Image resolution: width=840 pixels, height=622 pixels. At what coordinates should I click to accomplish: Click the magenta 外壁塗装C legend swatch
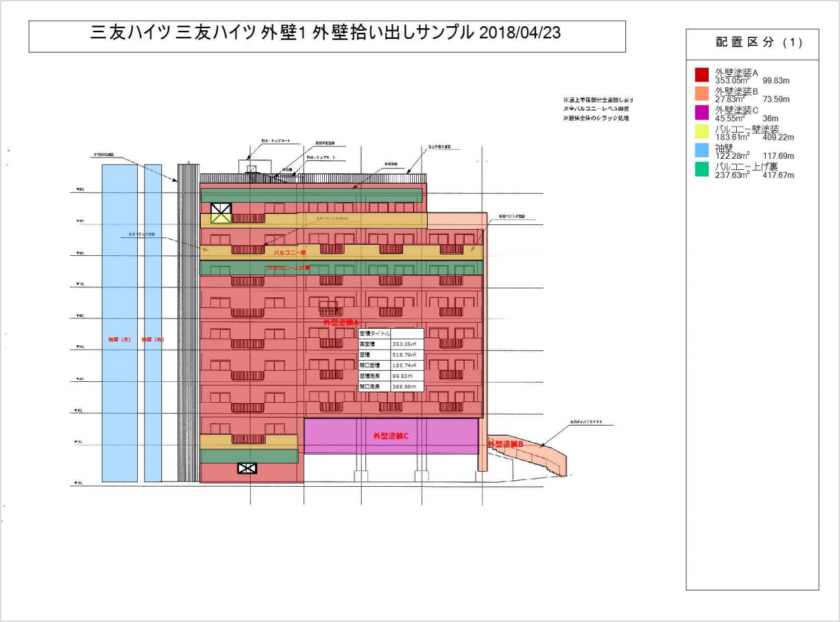click(x=702, y=112)
